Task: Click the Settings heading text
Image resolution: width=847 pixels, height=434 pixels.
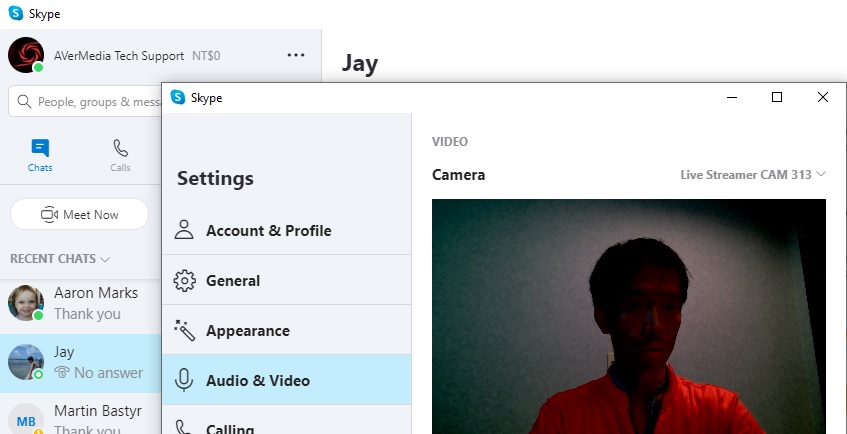Action: coord(215,178)
